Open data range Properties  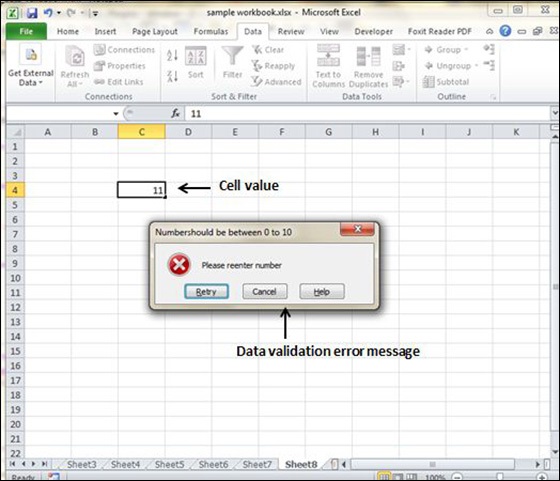click(x=120, y=66)
